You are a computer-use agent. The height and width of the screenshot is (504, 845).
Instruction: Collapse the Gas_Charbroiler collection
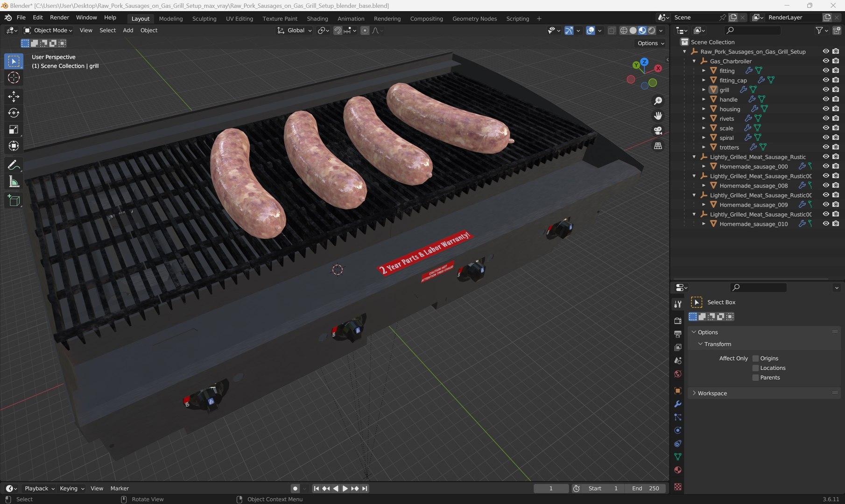coord(694,61)
